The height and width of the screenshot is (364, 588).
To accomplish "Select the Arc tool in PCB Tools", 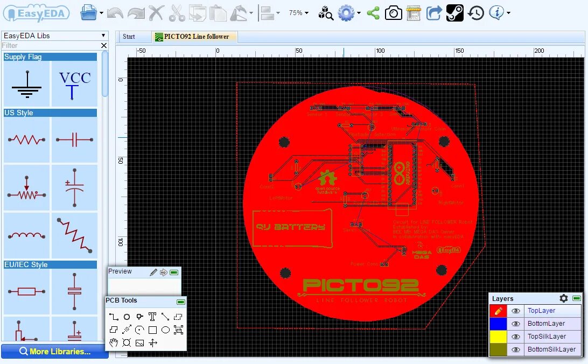I will point(139,330).
